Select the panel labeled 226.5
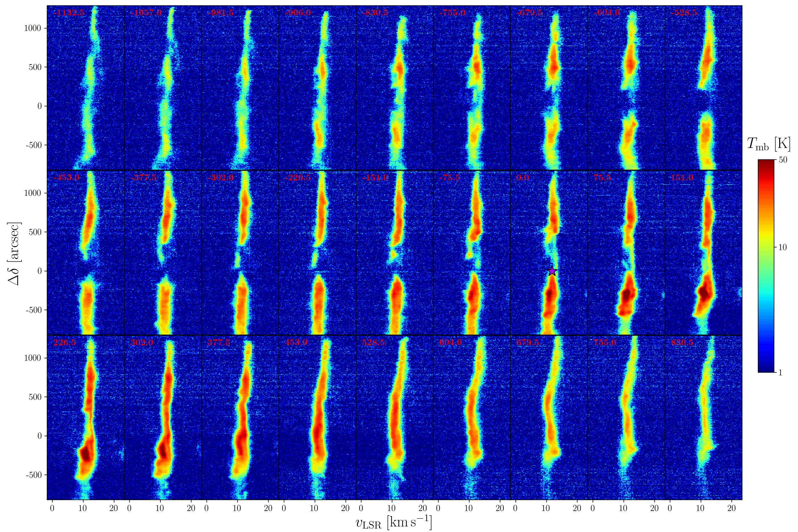This screenshot has height=532, width=798. click(x=85, y=417)
